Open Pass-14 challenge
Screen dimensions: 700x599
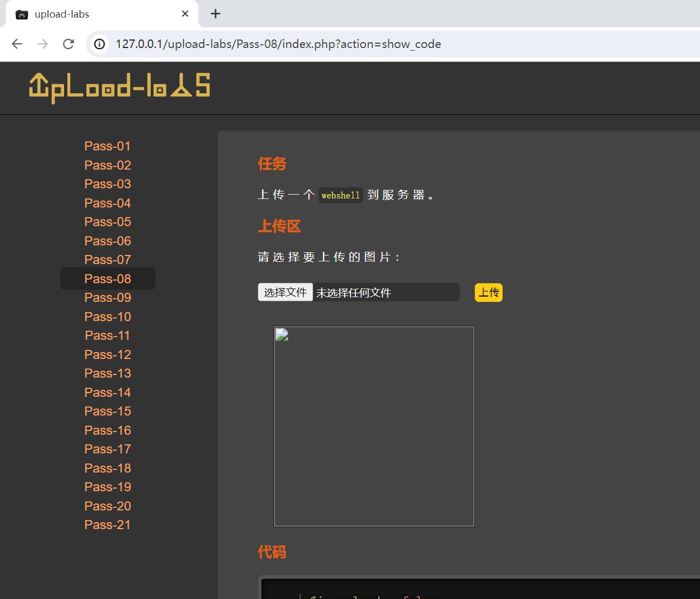coord(108,393)
